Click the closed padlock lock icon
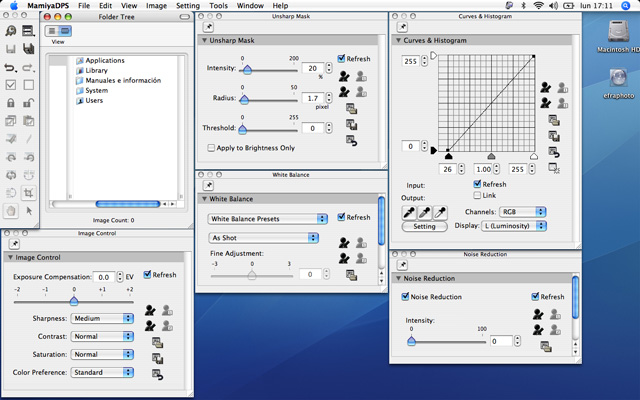640x400 pixels. pyautogui.click(x=11, y=103)
